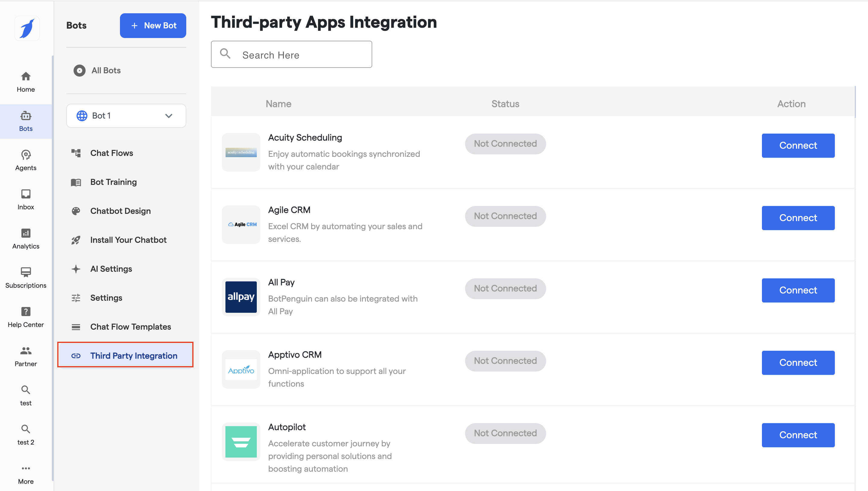Click the Search Here input field

pyautogui.click(x=291, y=55)
